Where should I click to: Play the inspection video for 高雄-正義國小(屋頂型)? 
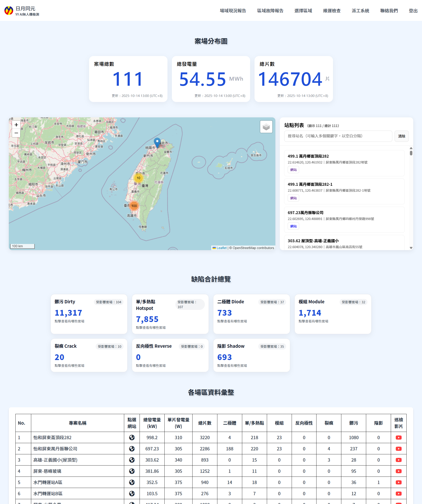click(x=399, y=460)
